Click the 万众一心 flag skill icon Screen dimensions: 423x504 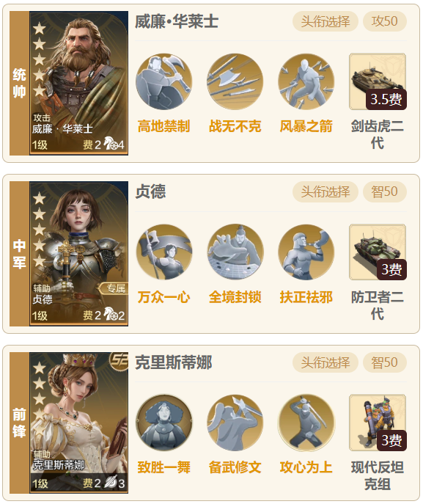(x=163, y=252)
